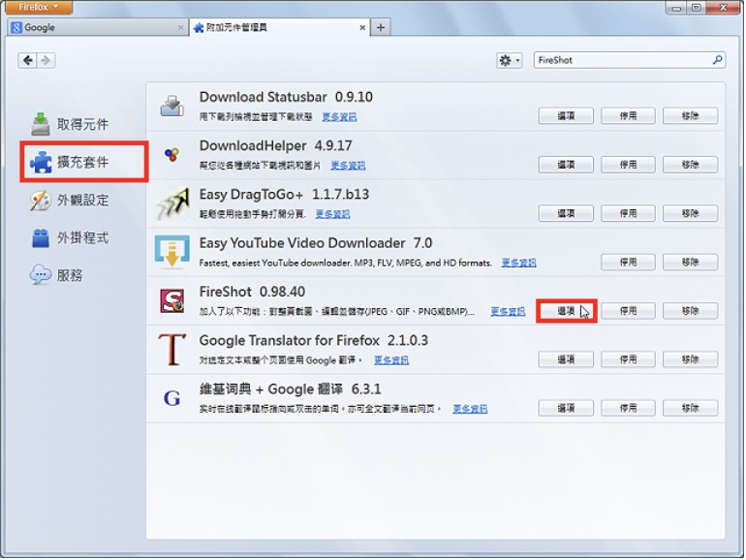Click the Google Translator T icon
The width and height of the screenshot is (746, 560).
pyautogui.click(x=171, y=349)
